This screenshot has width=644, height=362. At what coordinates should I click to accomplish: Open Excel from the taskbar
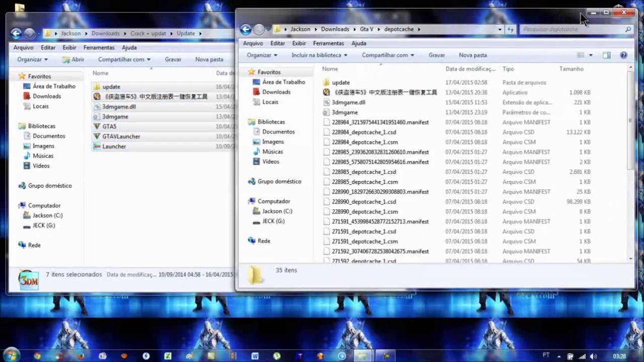tap(168, 356)
